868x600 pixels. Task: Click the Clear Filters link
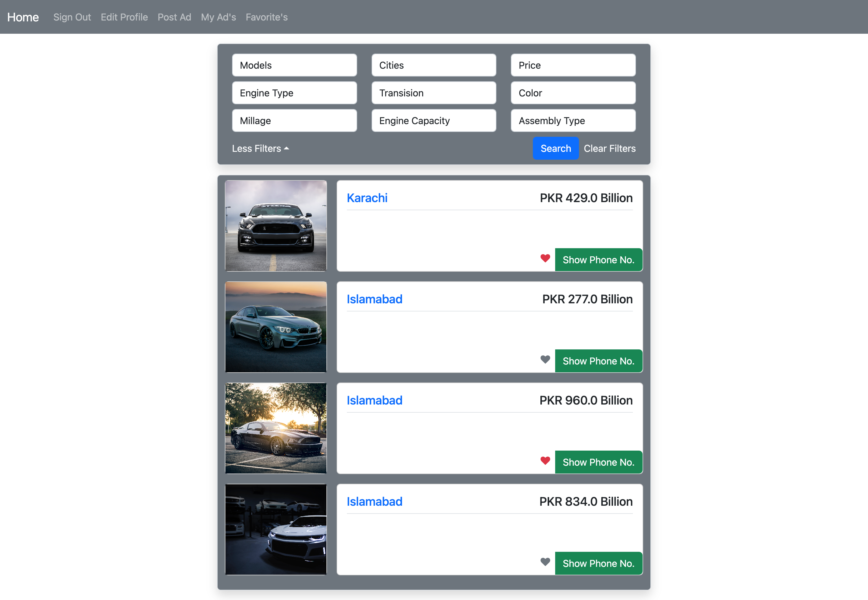pos(609,148)
